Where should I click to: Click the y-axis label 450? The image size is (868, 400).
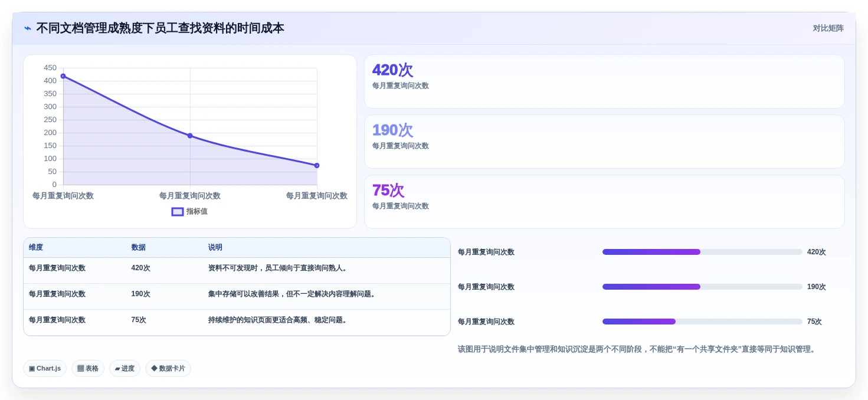[50, 68]
